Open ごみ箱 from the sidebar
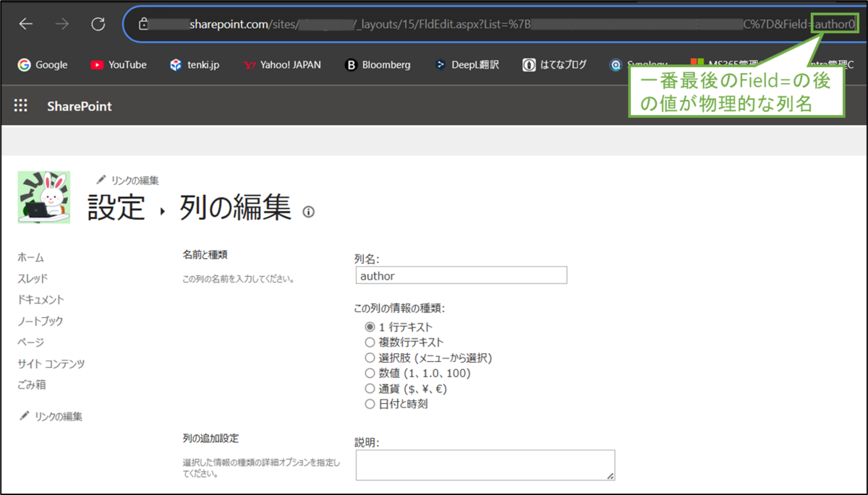Screen dimensions: 868x495 [31, 385]
